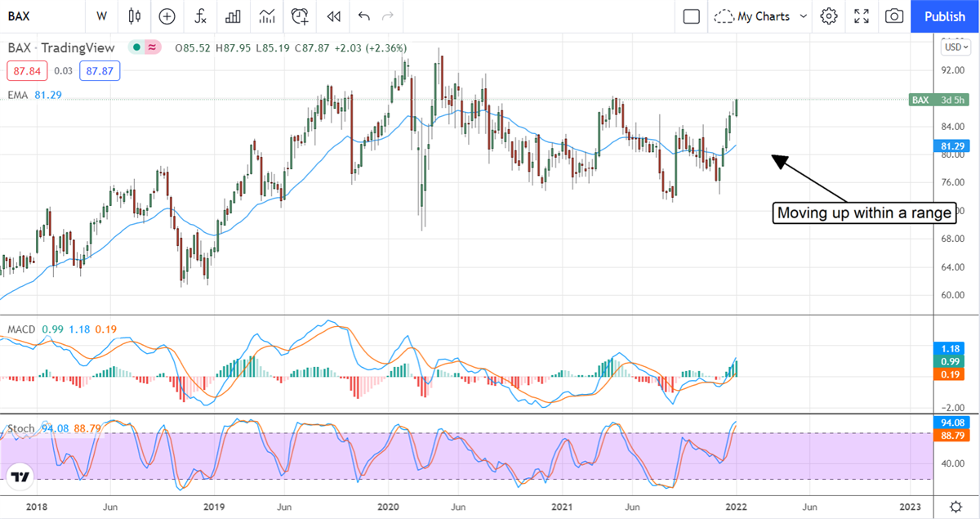This screenshot has width=980, height=519.
Task: Open the Financials bar chart icon
Action: click(233, 16)
